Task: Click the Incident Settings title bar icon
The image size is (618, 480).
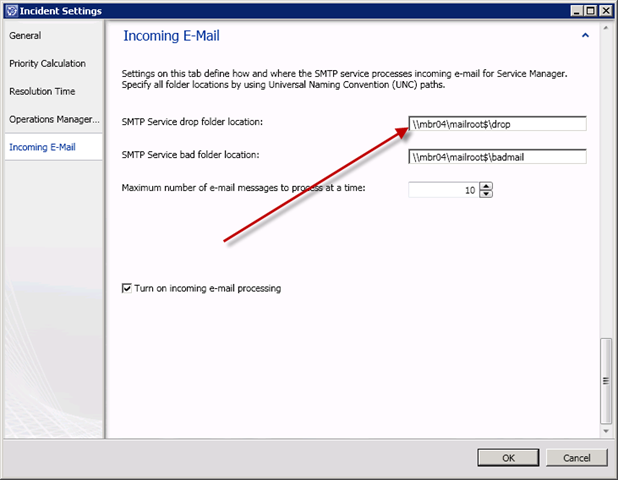Action: 11,10
